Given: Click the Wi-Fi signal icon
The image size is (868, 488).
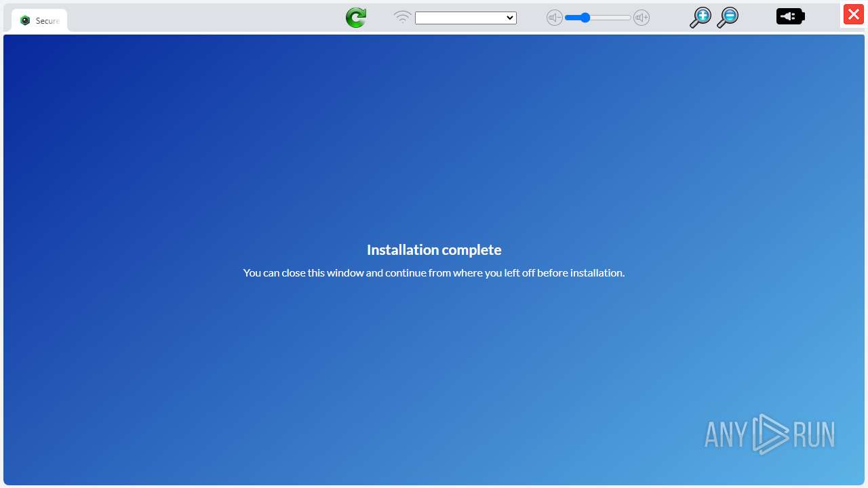Looking at the screenshot, I should [x=403, y=18].
